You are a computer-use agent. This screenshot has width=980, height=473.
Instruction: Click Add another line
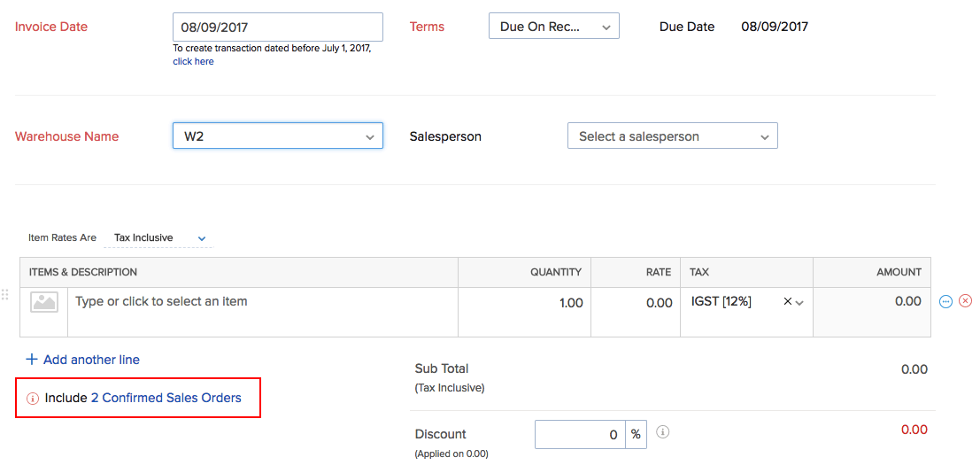[x=91, y=360]
